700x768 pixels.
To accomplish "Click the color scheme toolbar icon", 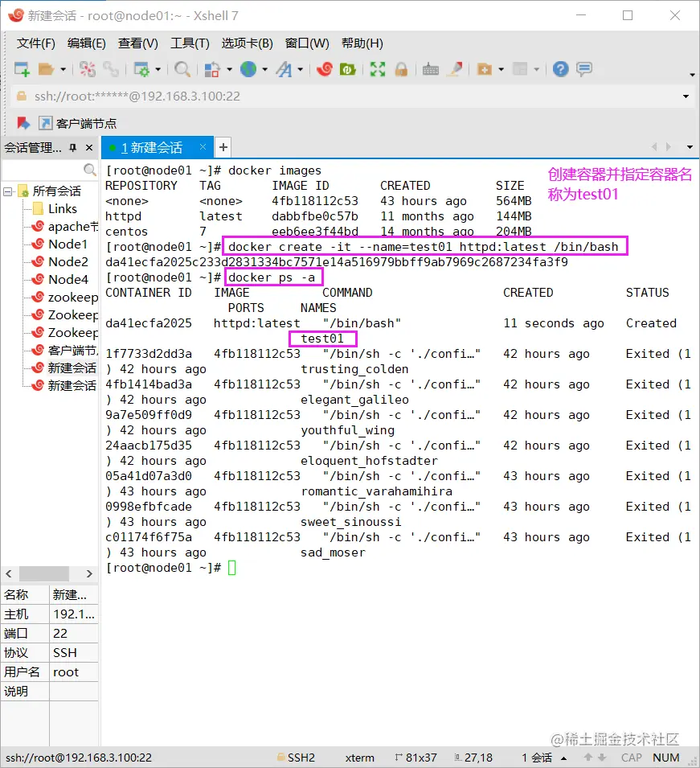I will (212, 69).
